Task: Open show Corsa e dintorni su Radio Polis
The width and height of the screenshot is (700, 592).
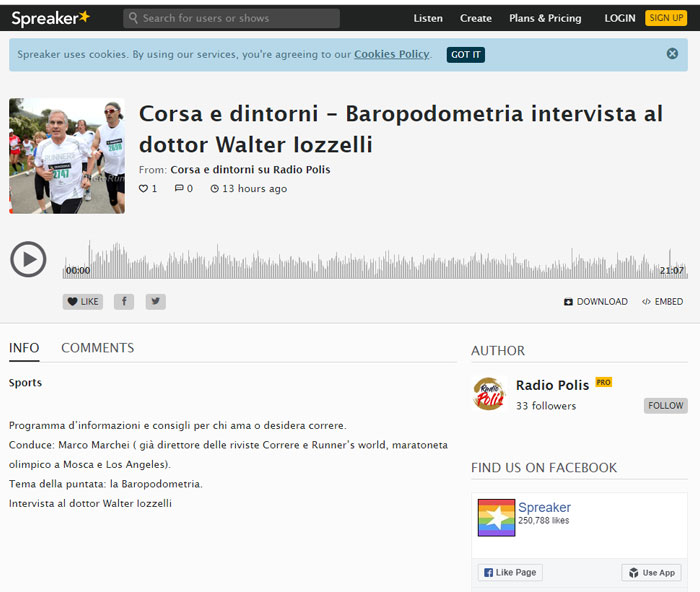Action: point(250,170)
